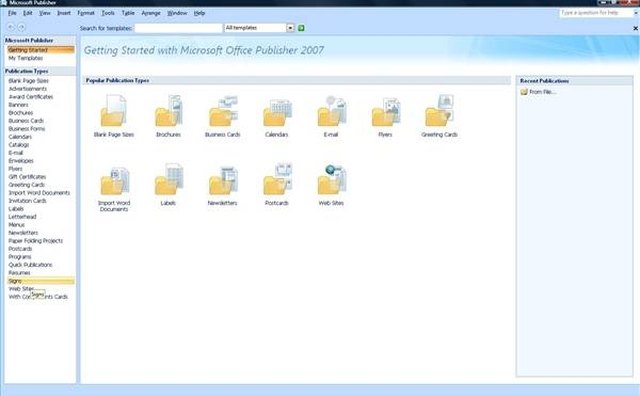Choose Advertisements in Publication Types list
The image size is (640, 396).
tap(27, 89)
